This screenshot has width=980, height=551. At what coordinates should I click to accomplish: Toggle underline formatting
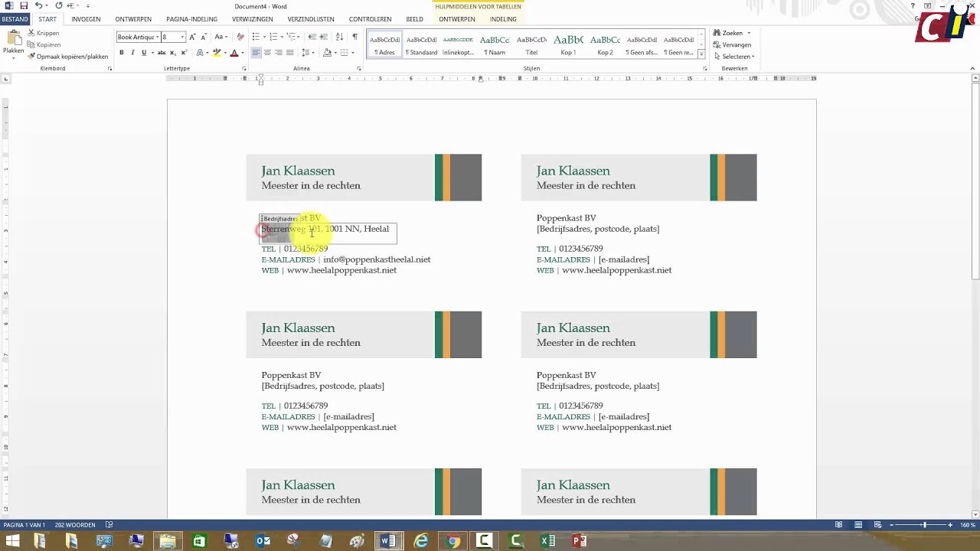point(144,53)
